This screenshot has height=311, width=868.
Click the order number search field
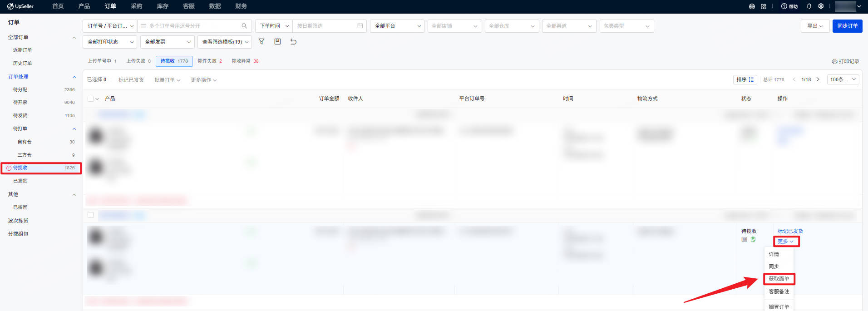pyautogui.click(x=194, y=26)
